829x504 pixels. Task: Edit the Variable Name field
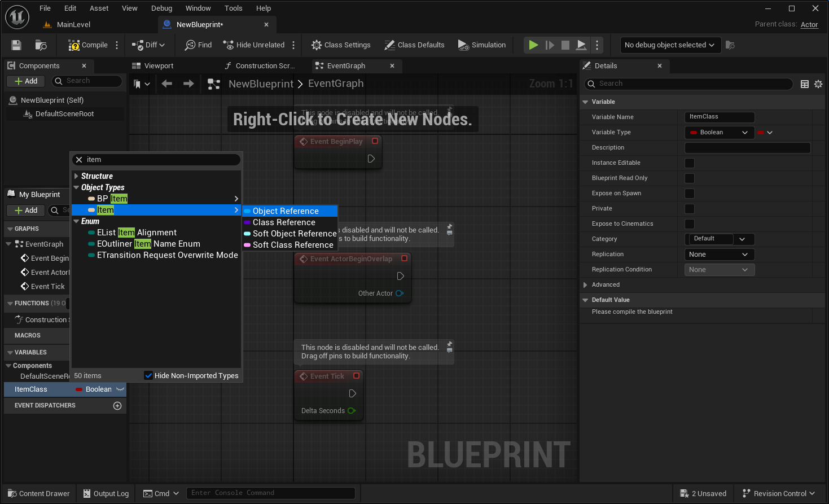[720, 117]
